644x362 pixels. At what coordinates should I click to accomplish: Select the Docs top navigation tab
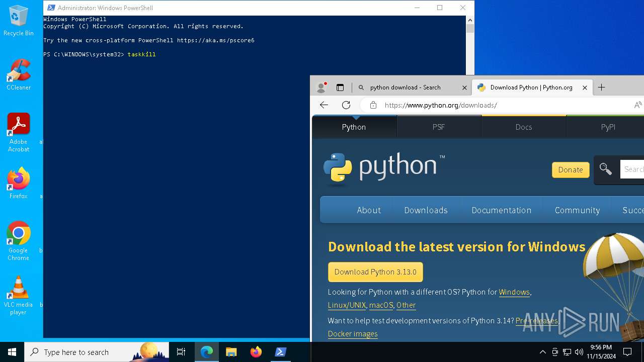click(524, 127)
